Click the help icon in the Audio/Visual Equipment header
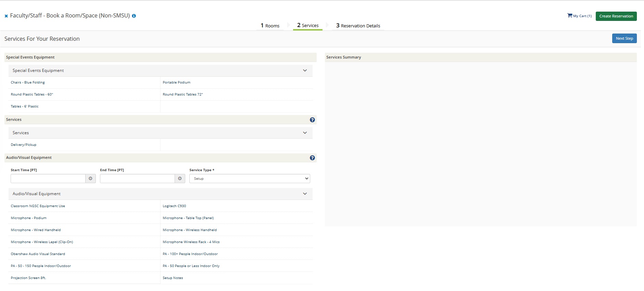The width and height of the screenshot is (644, 291). 312,158
